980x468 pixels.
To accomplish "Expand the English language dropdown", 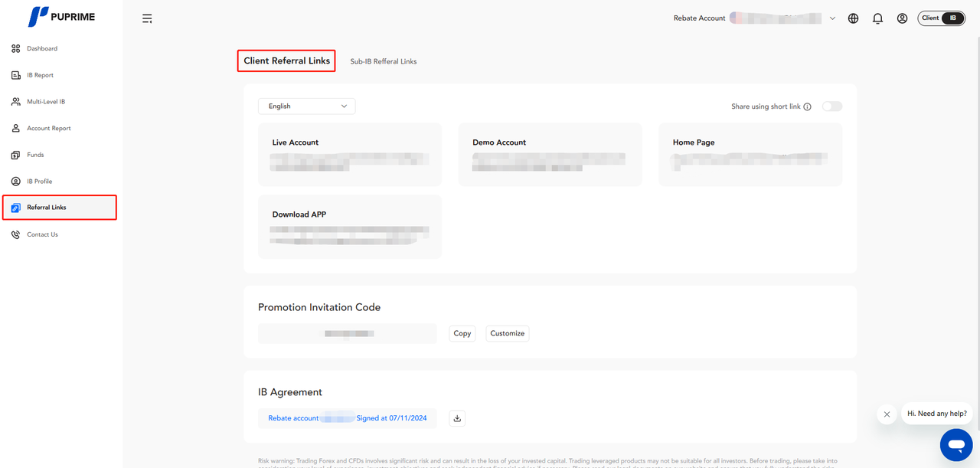I will 306,106.
